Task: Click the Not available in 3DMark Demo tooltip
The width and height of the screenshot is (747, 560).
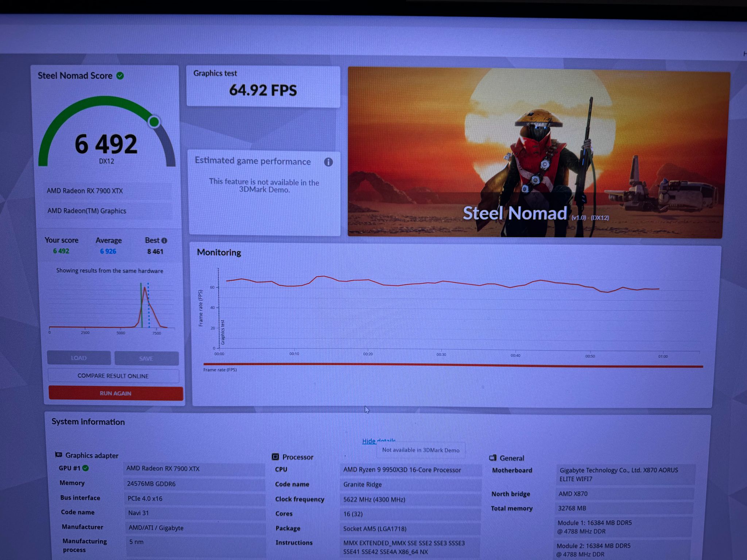Action: tap(421, 450)
